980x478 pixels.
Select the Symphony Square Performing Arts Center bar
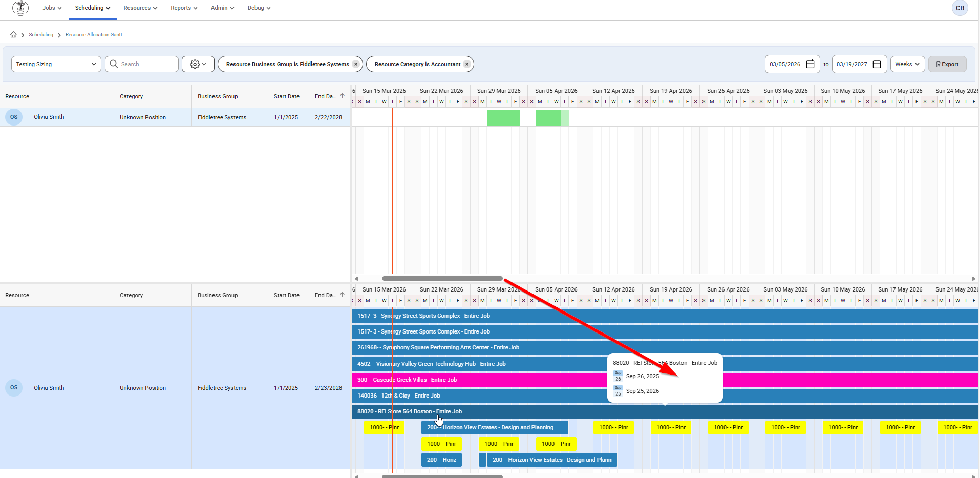pyautogui.click(x=665, y=347)
